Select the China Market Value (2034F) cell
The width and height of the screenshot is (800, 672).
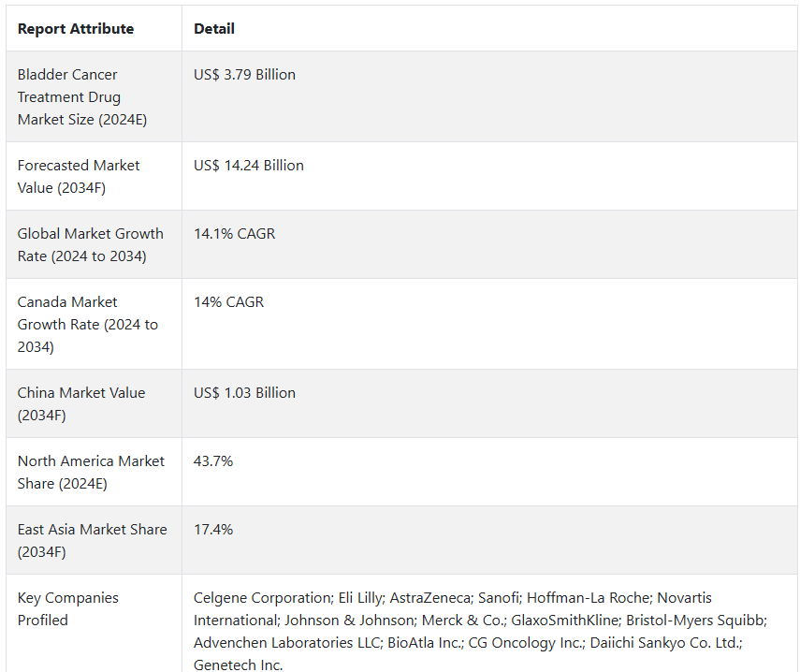[94, 404]
